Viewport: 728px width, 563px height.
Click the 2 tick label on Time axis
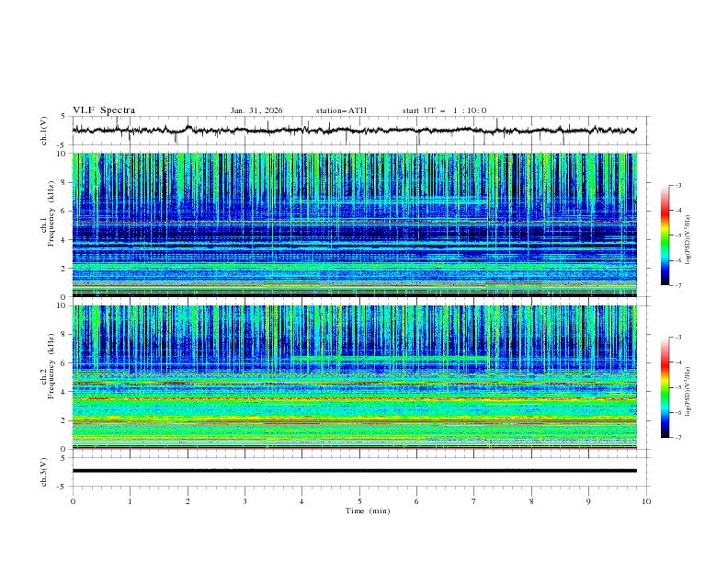pyautogui.click(x=188, y=501)
